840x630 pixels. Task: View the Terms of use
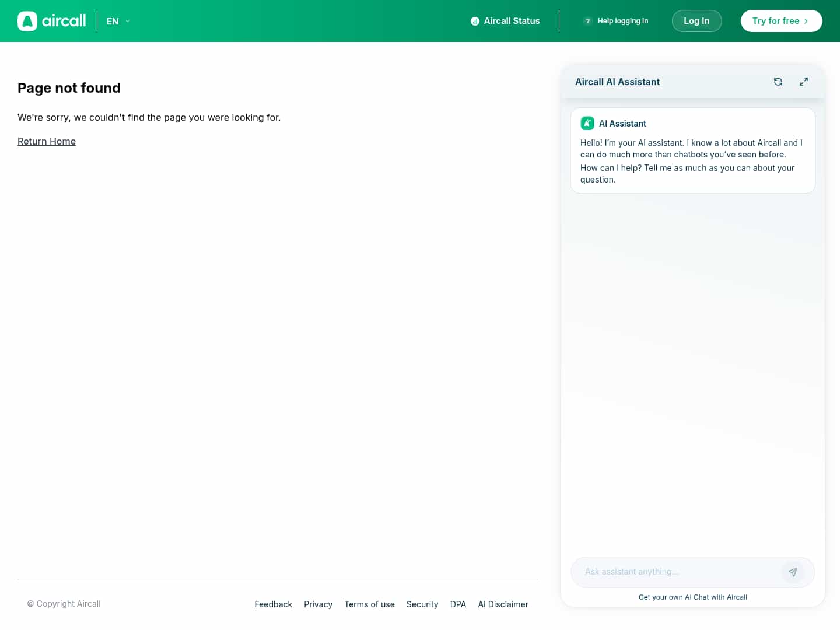pos(369,604)
